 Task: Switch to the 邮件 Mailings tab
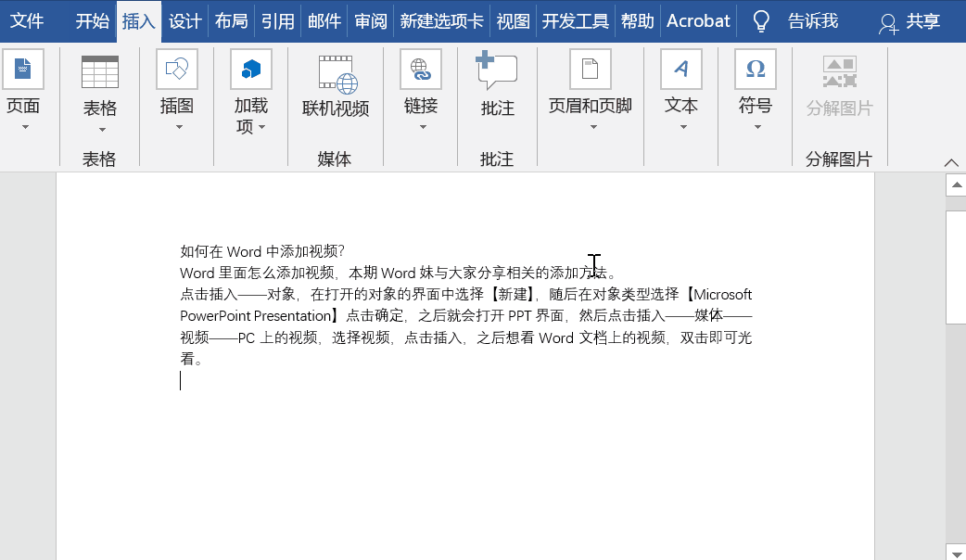click(x=324, y=21)
